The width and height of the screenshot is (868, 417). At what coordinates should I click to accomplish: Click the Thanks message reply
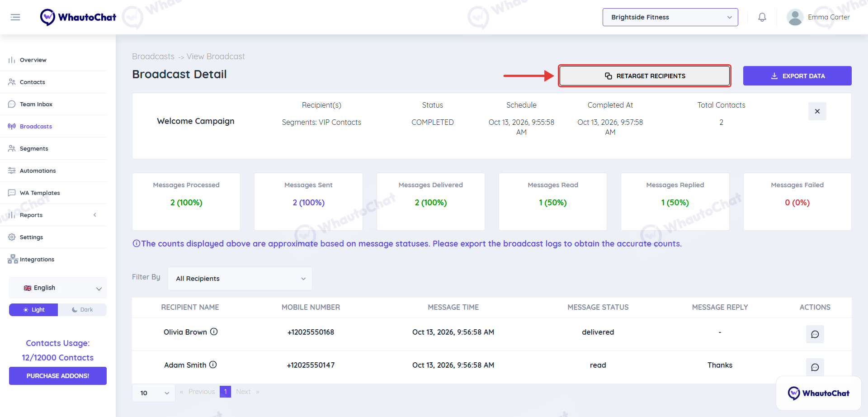720,365
